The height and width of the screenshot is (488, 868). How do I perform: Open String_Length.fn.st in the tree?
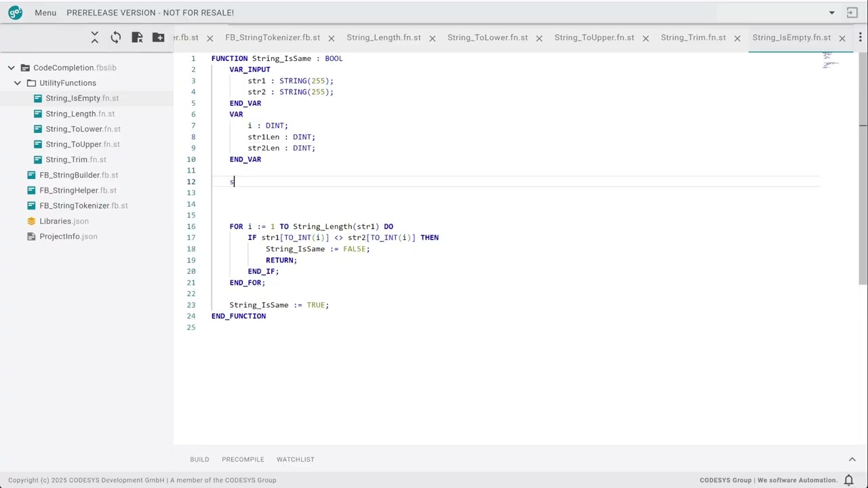click(x=80, y=114)
